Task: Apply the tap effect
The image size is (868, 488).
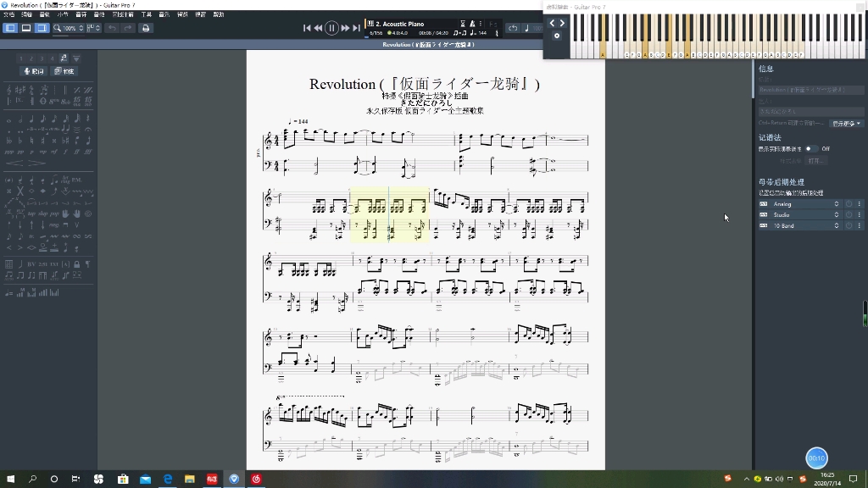Action: pos(31,213)
